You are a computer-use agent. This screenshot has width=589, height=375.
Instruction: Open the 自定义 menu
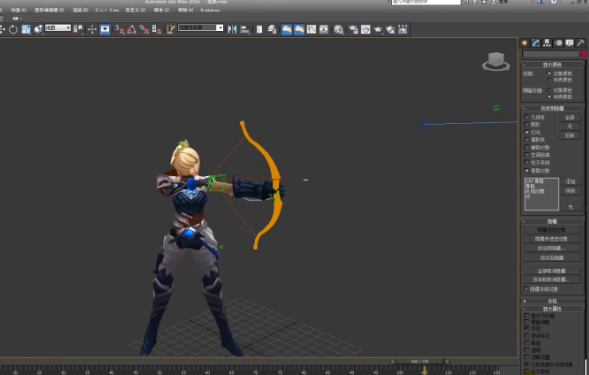[135, 10]
